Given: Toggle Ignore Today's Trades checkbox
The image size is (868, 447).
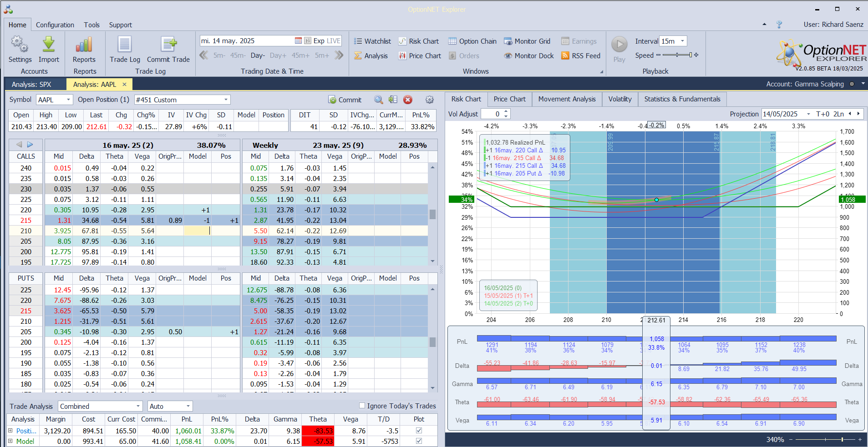Looking at the screenshot, I should (362, 406).
